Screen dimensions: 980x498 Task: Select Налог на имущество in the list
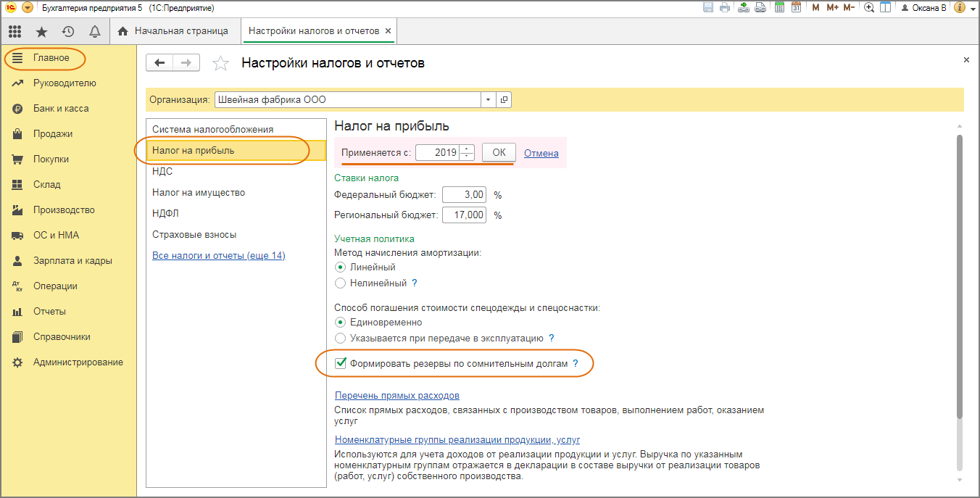pyautogui.click(x=236, y=193)
